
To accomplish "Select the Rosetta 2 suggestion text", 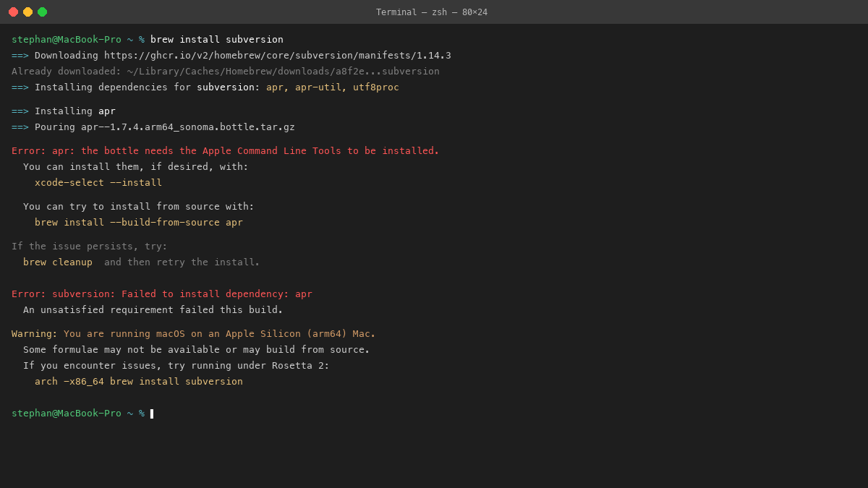I will pos(145,365).
